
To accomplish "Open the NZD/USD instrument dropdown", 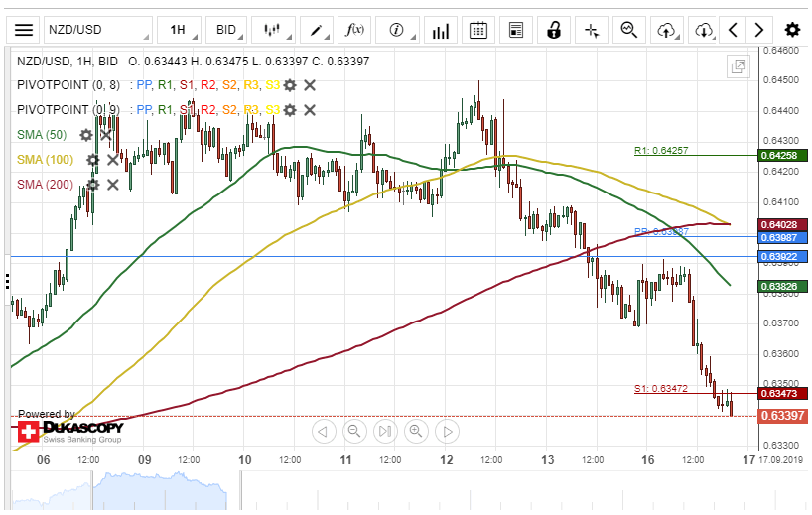I will (x=97, y=30).
